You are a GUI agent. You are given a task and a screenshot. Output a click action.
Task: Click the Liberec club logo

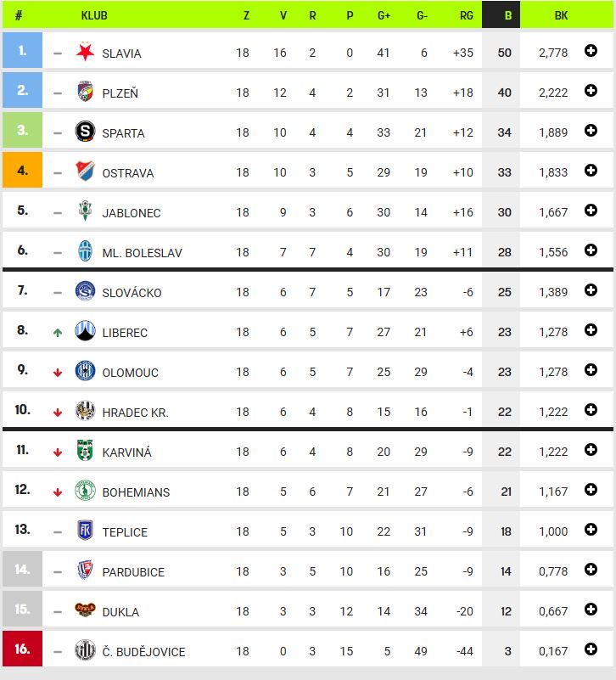(x=85, y=331)
